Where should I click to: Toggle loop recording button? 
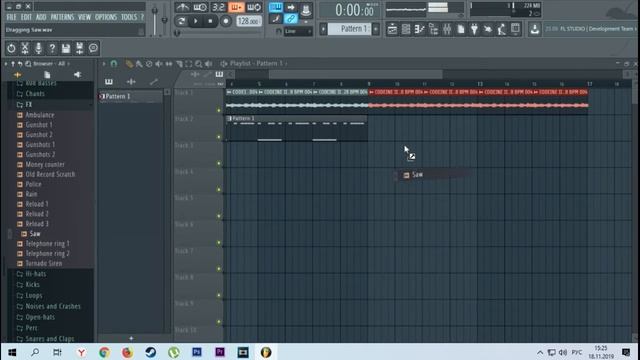click(x=253, y=7)
